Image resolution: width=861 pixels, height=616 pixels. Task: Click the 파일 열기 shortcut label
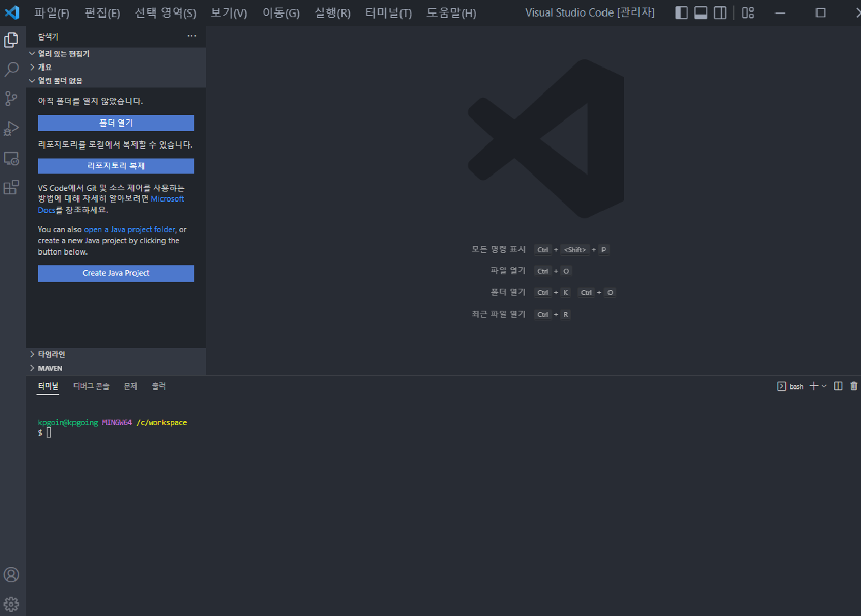tap(508, 271)
